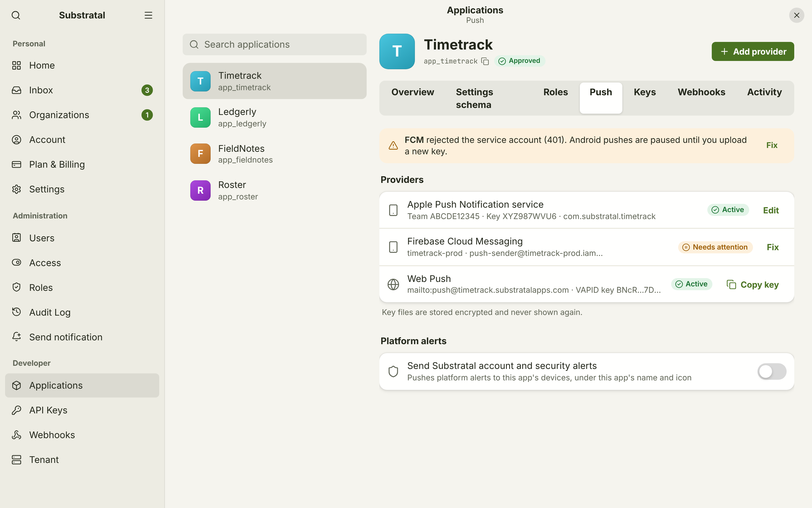Open Inbox in the sidebar
The width and height of the screenshot is (812, 508).
click(82, 90)
